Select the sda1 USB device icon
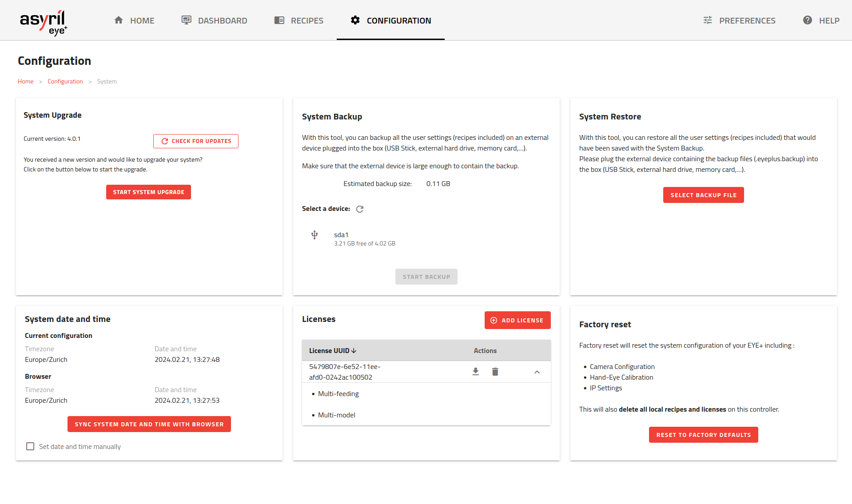Image resolution: width=852 pixels, height=504 pixels. click(x=315, y=235)
